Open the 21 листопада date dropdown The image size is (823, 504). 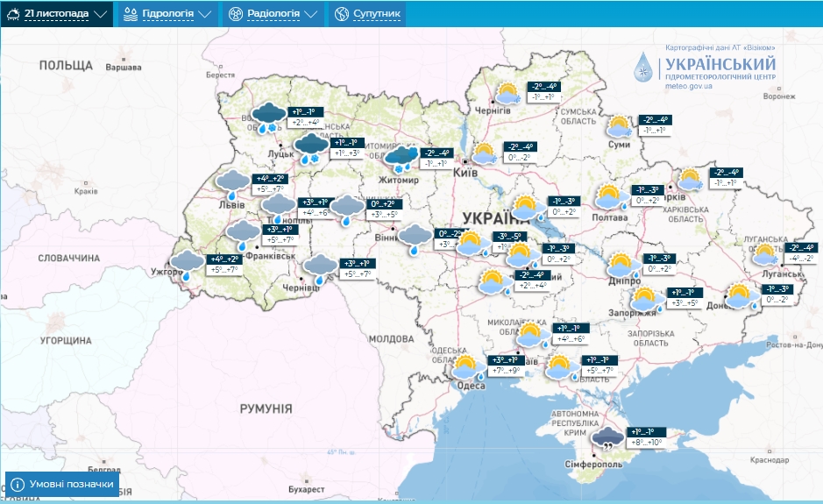pos(57,14)
